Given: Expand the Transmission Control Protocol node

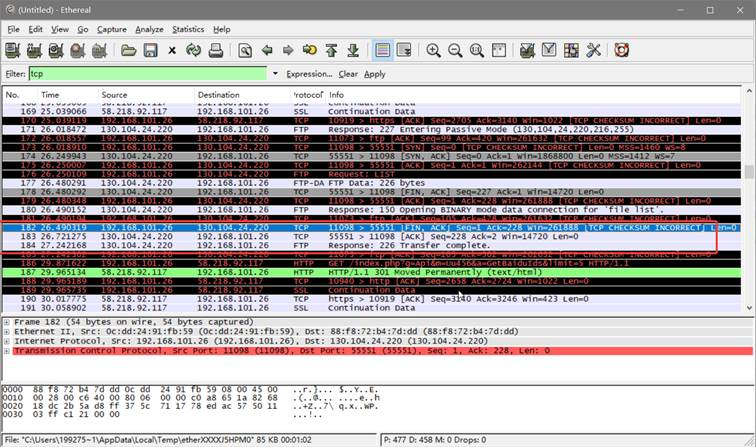Looking at the screenshot, I should (7, 351).
